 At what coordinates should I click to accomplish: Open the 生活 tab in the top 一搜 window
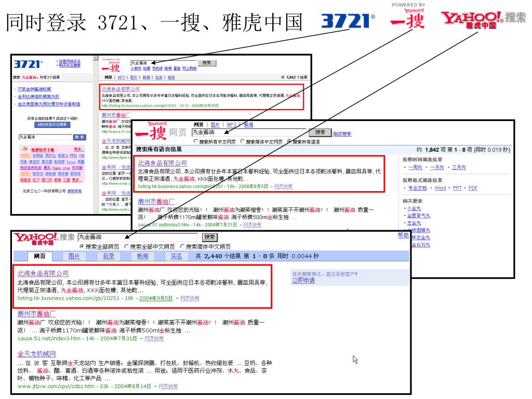159,78
